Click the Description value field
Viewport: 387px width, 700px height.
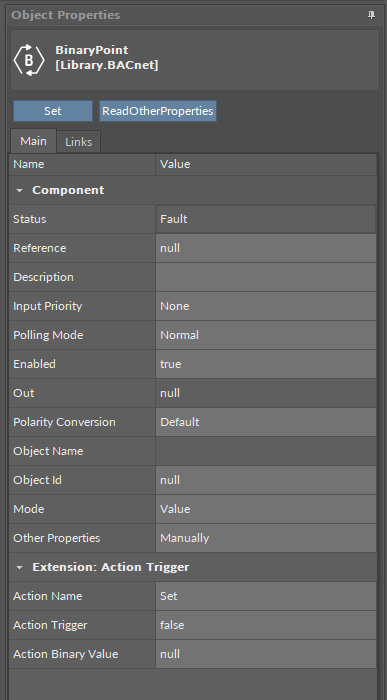click(x=266, y=277)
